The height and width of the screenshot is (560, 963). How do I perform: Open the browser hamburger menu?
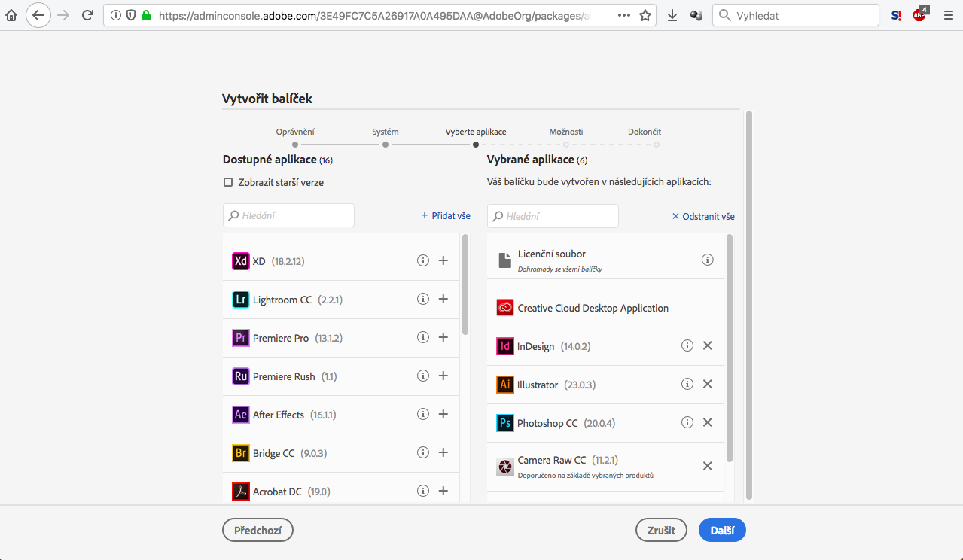(x=949, y=15)
